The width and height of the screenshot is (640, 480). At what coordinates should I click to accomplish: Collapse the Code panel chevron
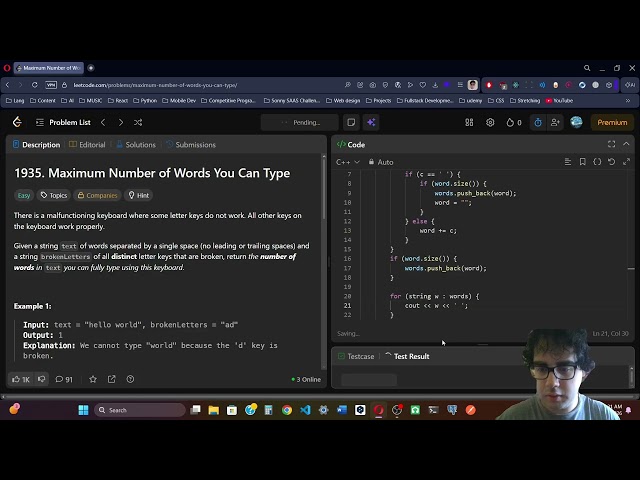tap(626, 144)
